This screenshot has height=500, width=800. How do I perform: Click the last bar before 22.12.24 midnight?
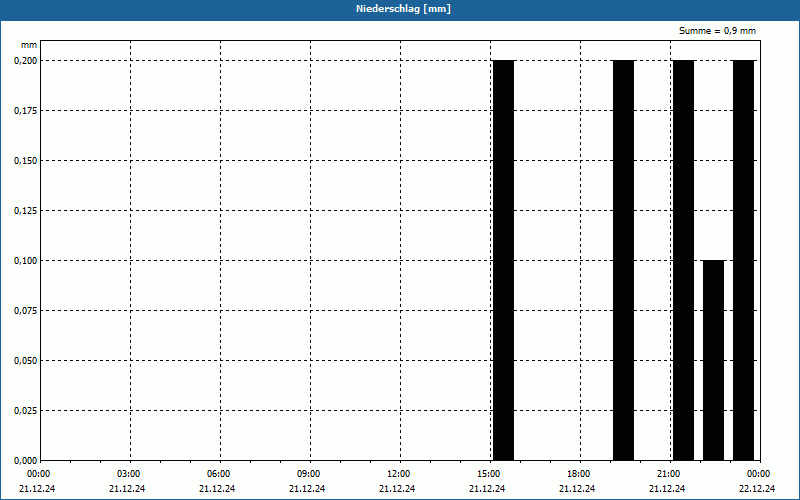pos(743,260)
